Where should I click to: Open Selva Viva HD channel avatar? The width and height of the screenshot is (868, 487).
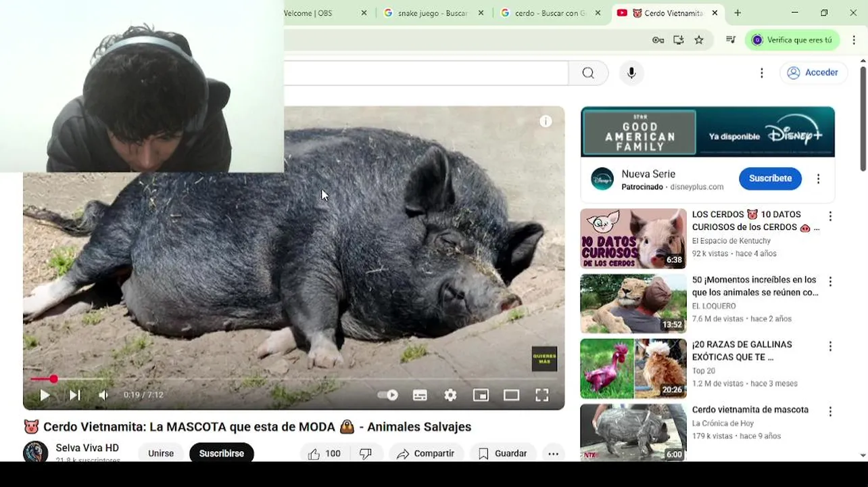click(x=36, y=452)
